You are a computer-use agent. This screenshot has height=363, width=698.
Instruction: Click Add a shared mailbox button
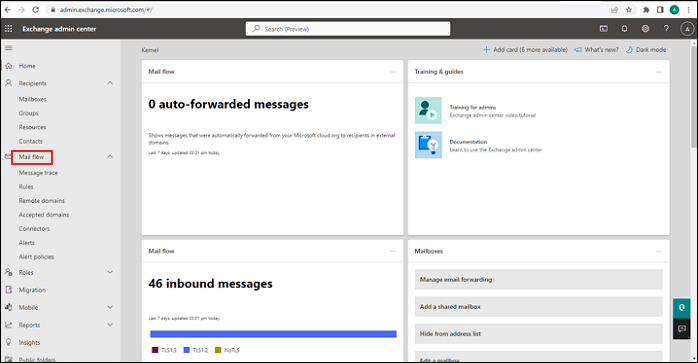[x=539, y=307]
